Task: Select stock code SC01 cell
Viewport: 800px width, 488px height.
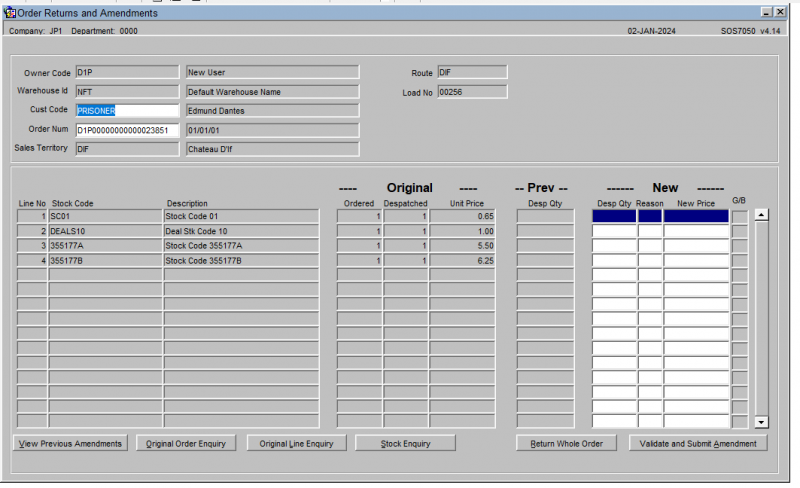Action: pyautogui.click(x=105, y=216)
